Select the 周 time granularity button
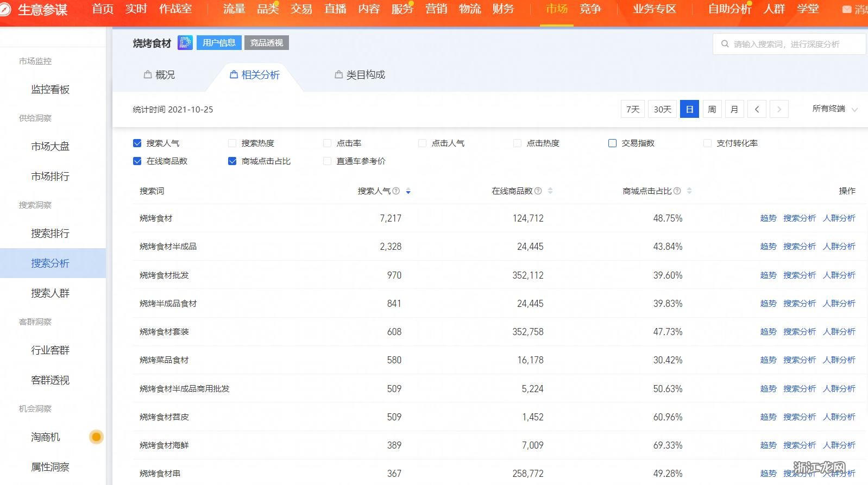The image size is (868, 485). point(712,109)
